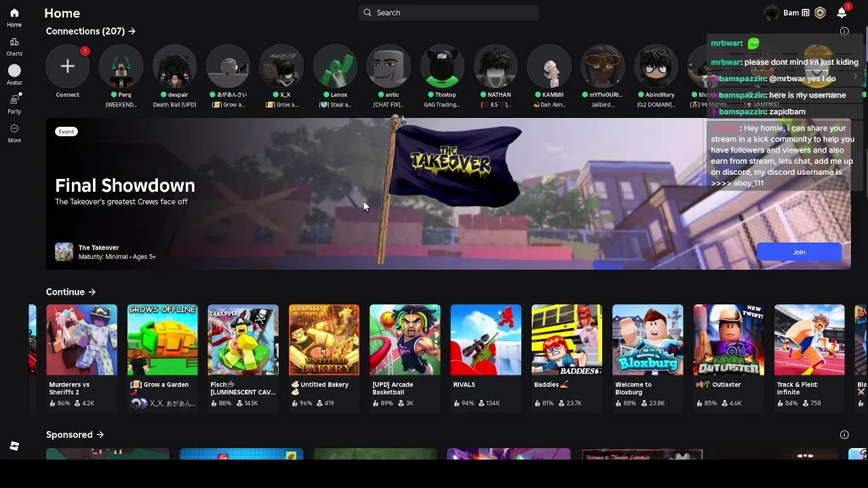Focus the Search input field
Screen dimensions: 868x488
click(x=448, y=12)
